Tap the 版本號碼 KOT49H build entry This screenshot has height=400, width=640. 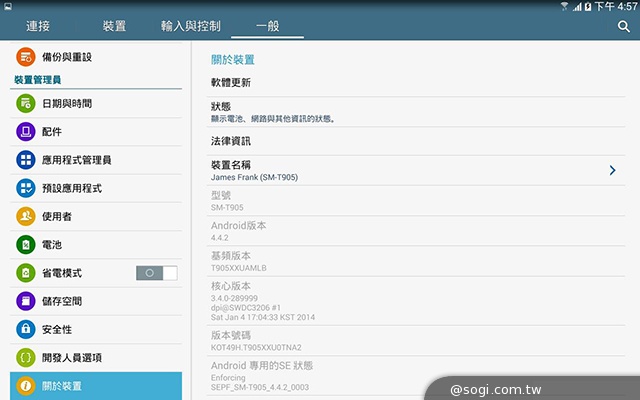416,340
